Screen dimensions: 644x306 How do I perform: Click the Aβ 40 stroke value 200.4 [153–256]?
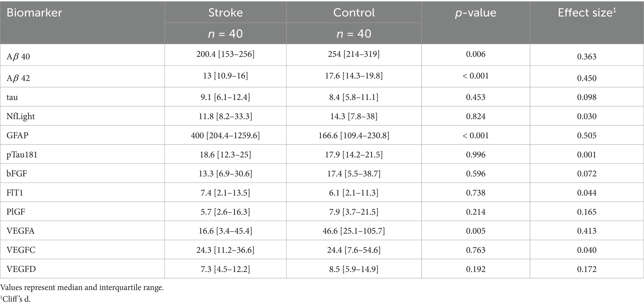[x=225, y=54]
